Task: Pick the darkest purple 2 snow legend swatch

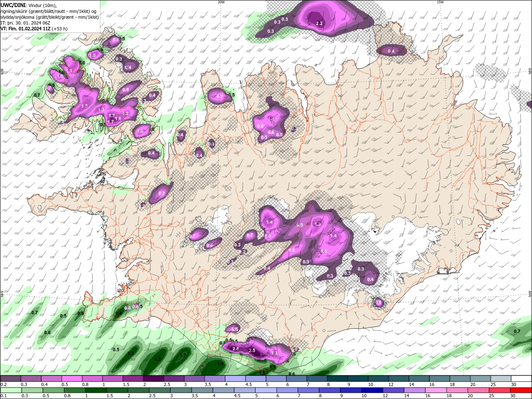Action: coord(153,379)
